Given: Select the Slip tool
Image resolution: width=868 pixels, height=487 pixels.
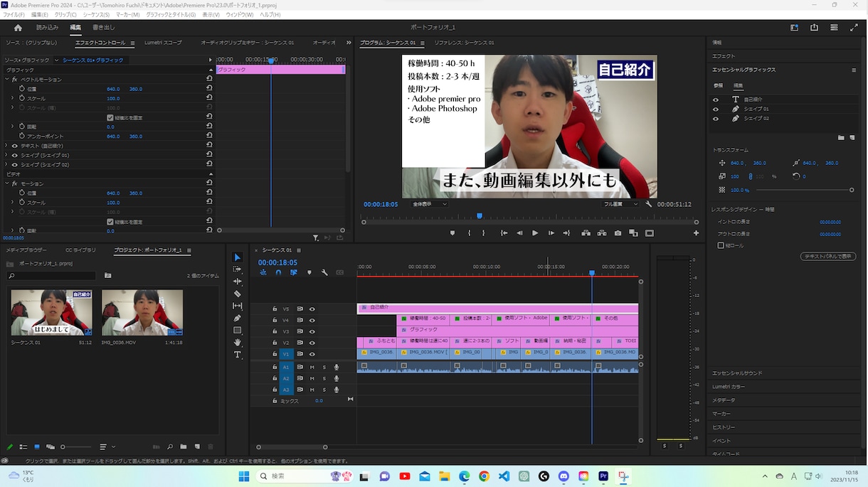Looking at the screenshot, I should coord(238,306).
